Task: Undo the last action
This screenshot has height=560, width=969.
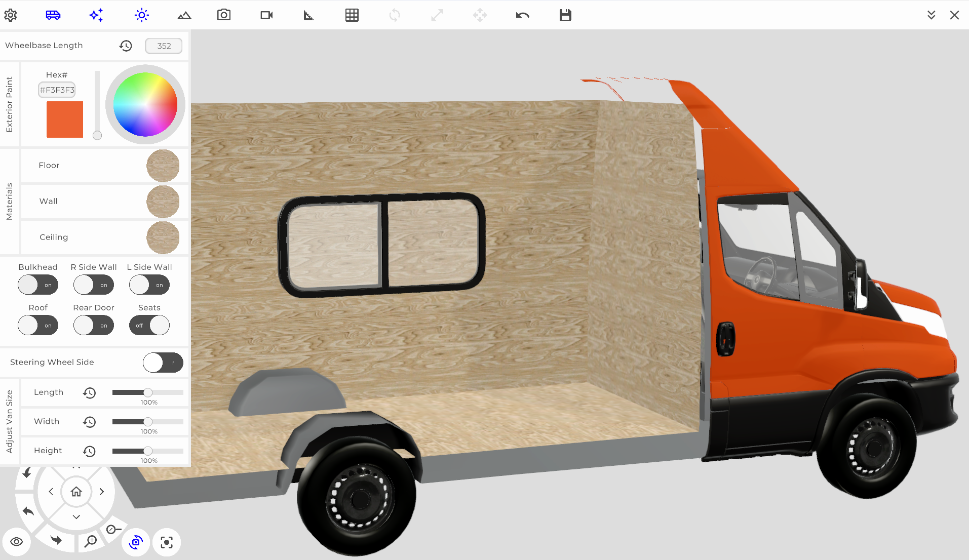Action: click(x=523, y=15)
